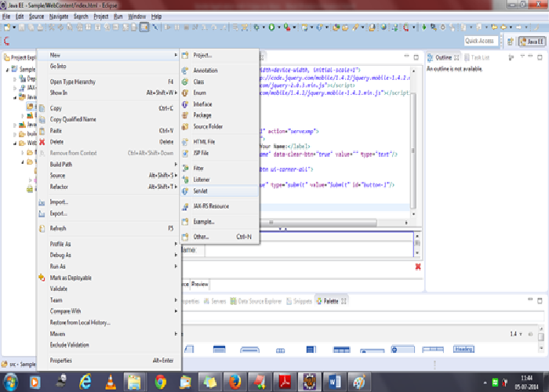This screenshot has height=392, width=549.
Task: Choose Example... in New submenu
Action: 220,222
